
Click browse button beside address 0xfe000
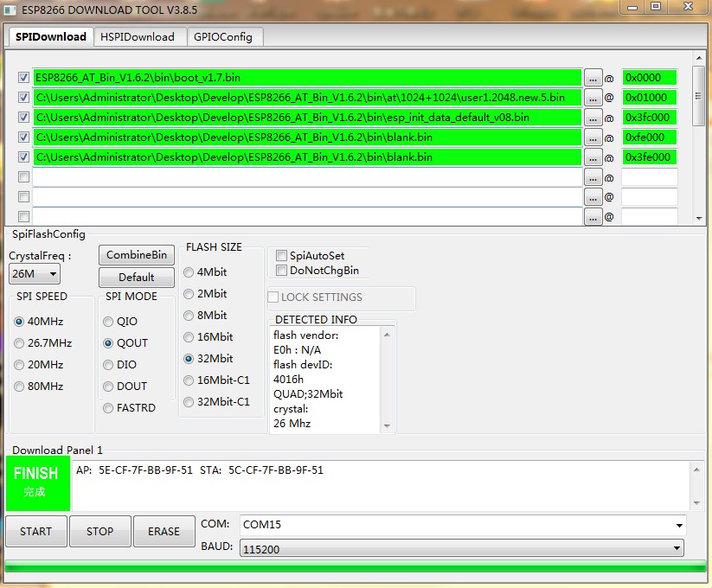pos(593,138)
